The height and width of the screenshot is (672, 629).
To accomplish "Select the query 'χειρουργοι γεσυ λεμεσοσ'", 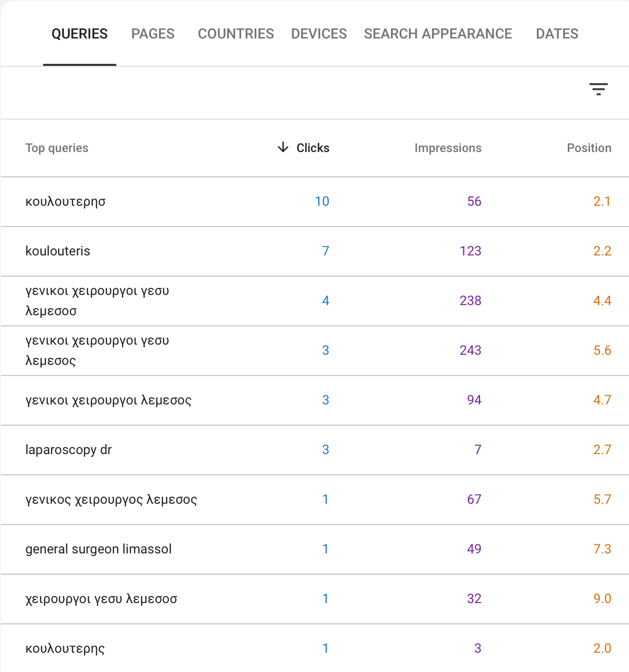I will 101,599.
